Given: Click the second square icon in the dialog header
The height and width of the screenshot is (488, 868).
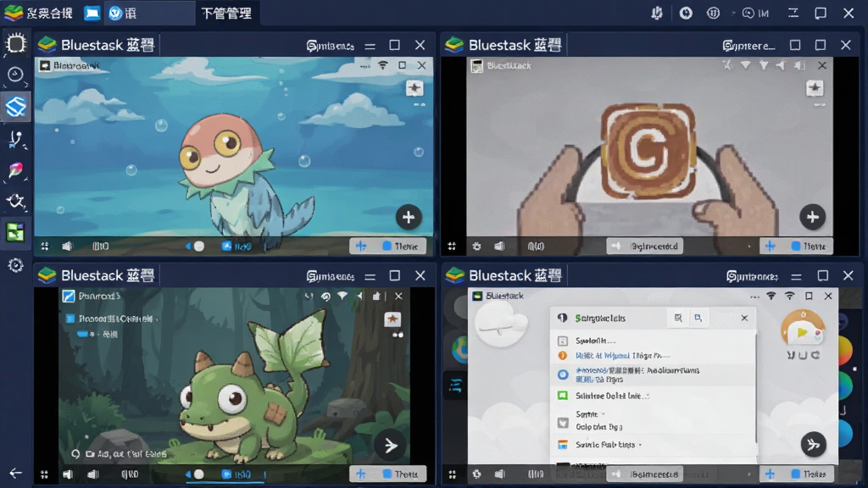Looking at the screenshot, I should pos(698,318).
